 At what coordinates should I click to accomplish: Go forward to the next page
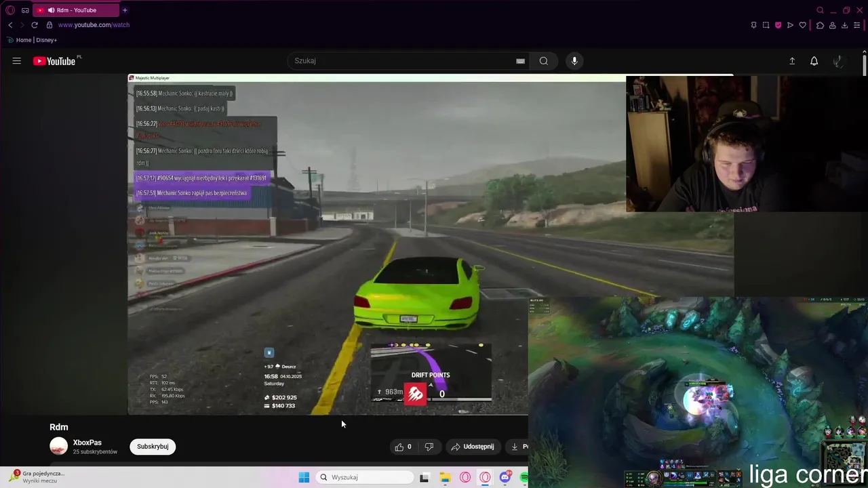(22, 25)
